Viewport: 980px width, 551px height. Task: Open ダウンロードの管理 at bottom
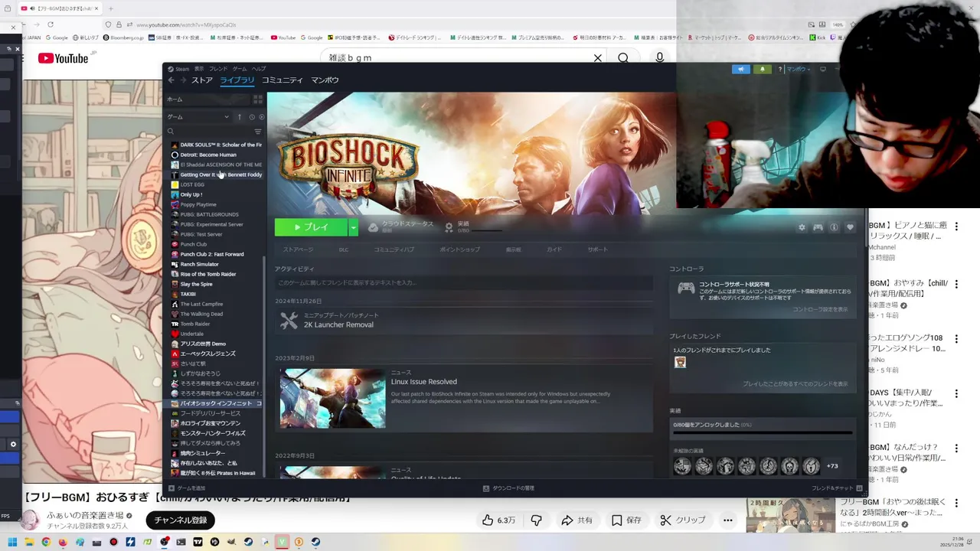point(508,488)
